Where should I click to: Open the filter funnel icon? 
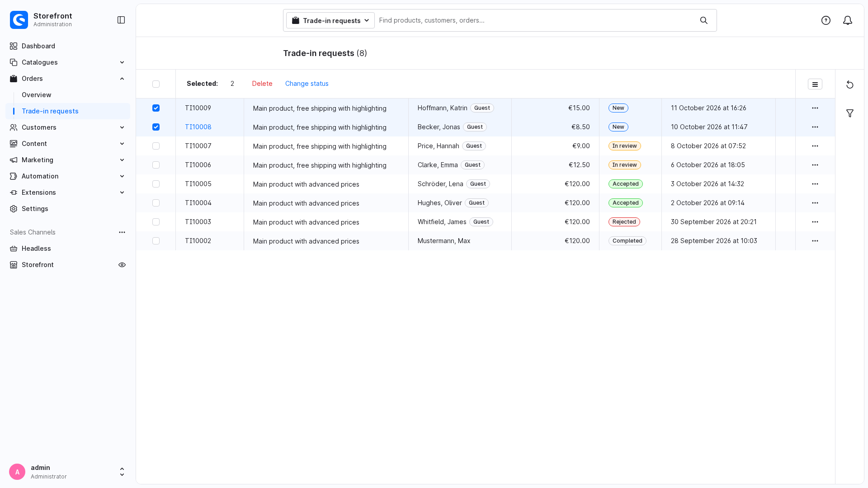coord(850,113)
